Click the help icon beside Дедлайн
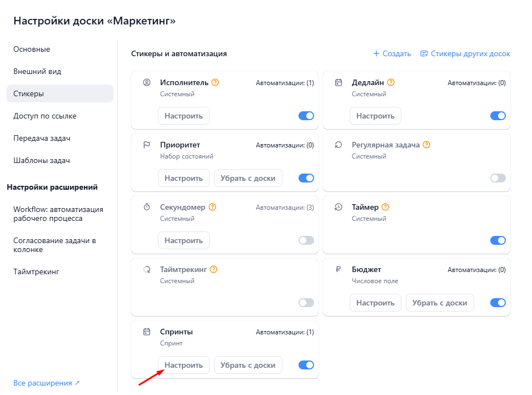The image size is (532, 395). [391, 83]
